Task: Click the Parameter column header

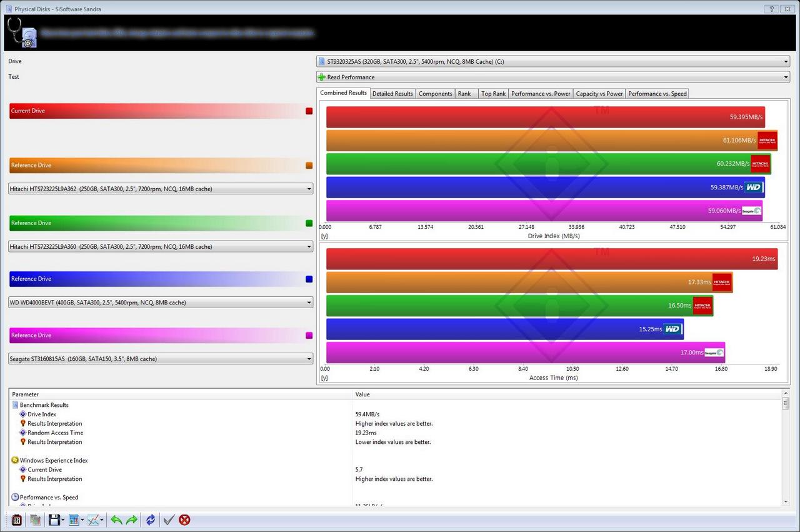Action: point(181,394)
